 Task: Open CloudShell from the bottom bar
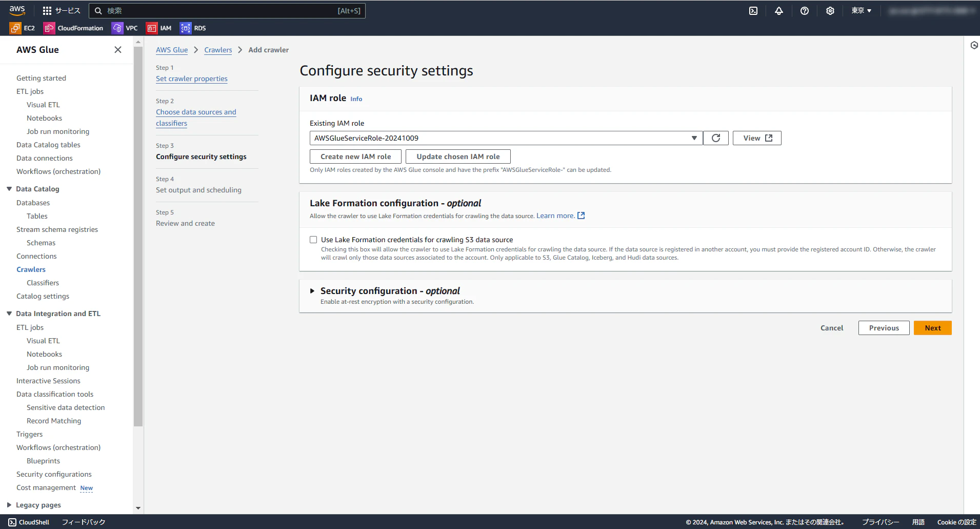coord(29,522)
